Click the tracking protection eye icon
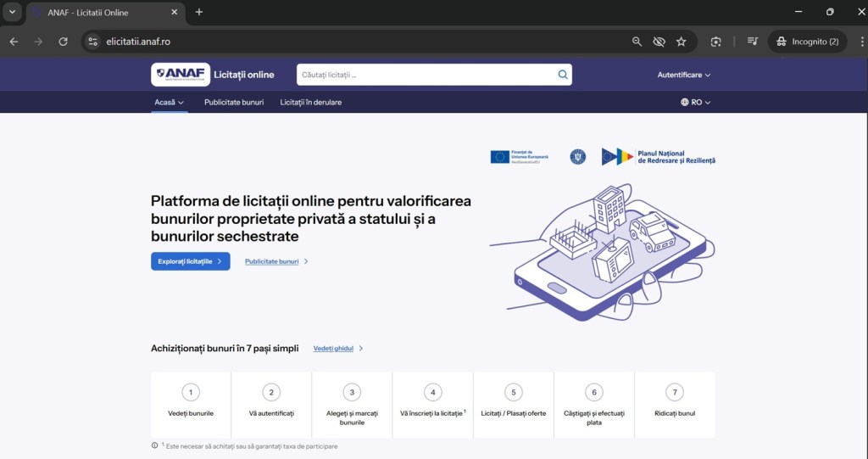Screen dimensions: 868x459 point(659,42)
